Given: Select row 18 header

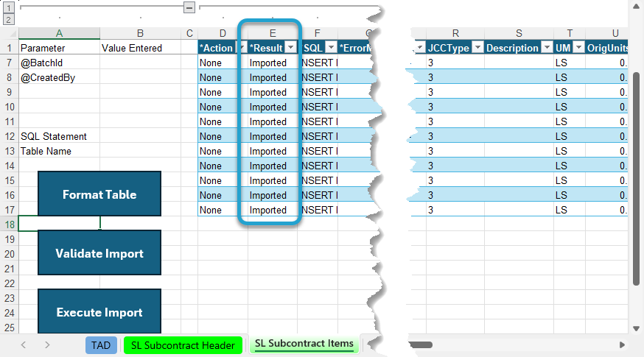Looking at the screenshot, I should [10, 225].
